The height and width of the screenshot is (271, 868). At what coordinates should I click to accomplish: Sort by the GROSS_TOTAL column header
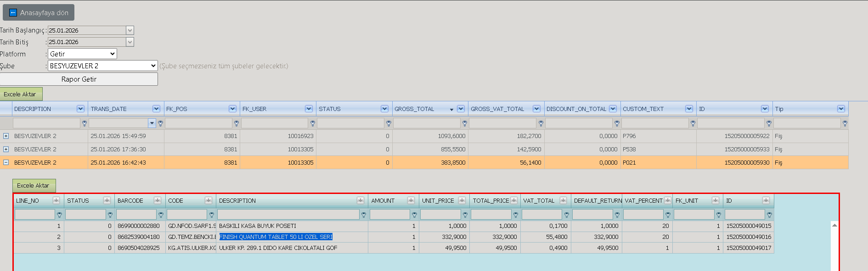(x=414, y=109)
